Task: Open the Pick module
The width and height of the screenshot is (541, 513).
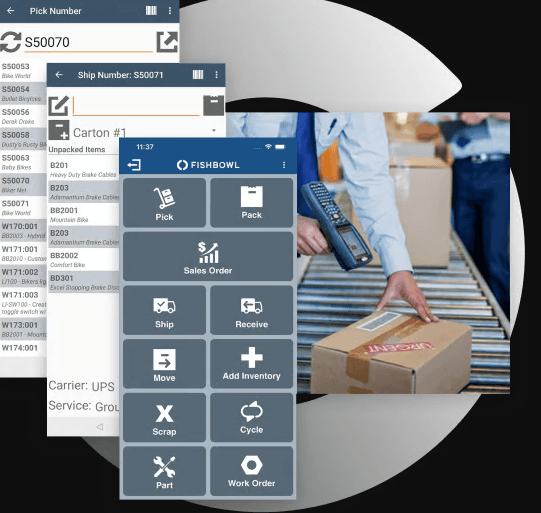Action: pos(164,203)
